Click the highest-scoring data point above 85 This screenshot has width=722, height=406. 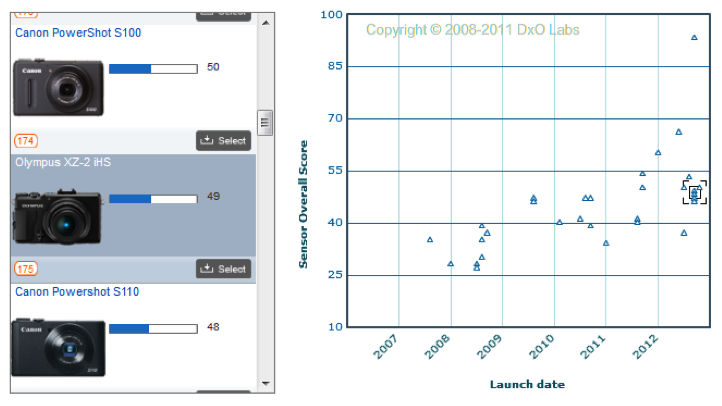pyautogui.click(x=694, y=38)
